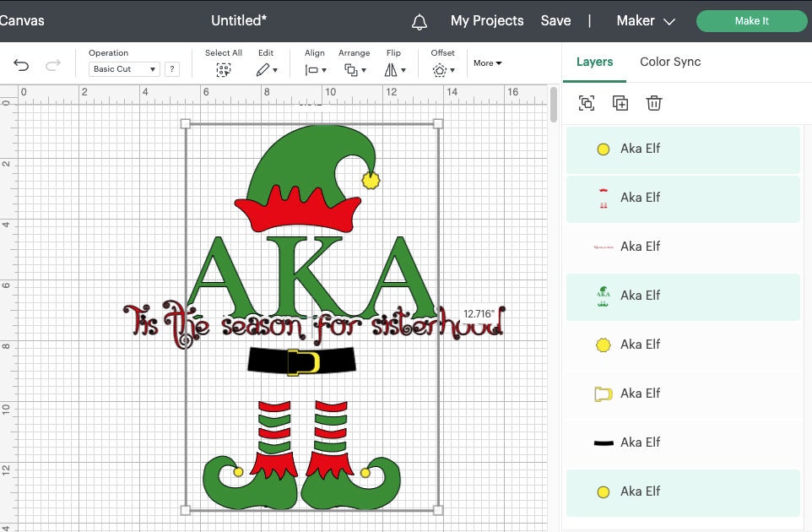Duplicate the selected layer using the duplicate icon
This screenshot has height=532, width=812.
click(620, 102)
